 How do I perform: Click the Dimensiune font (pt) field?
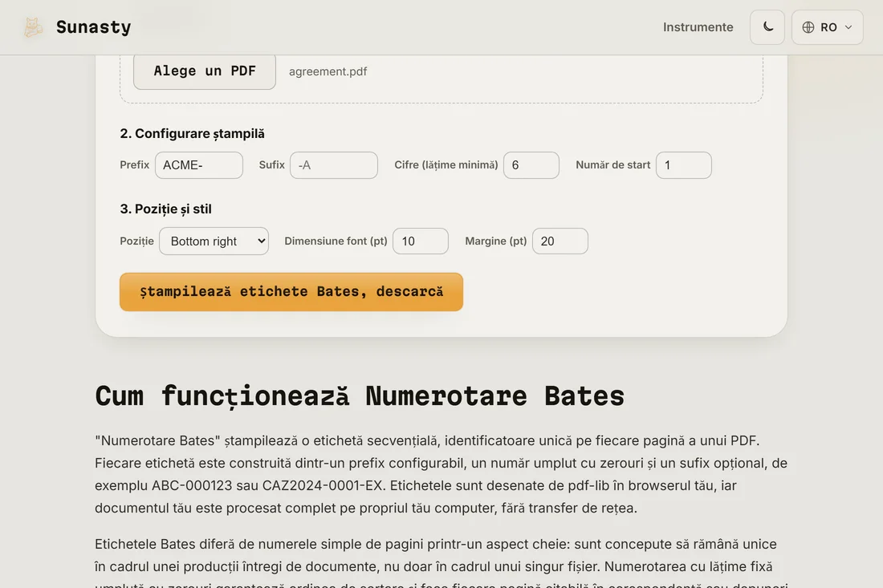coord(421,241)
